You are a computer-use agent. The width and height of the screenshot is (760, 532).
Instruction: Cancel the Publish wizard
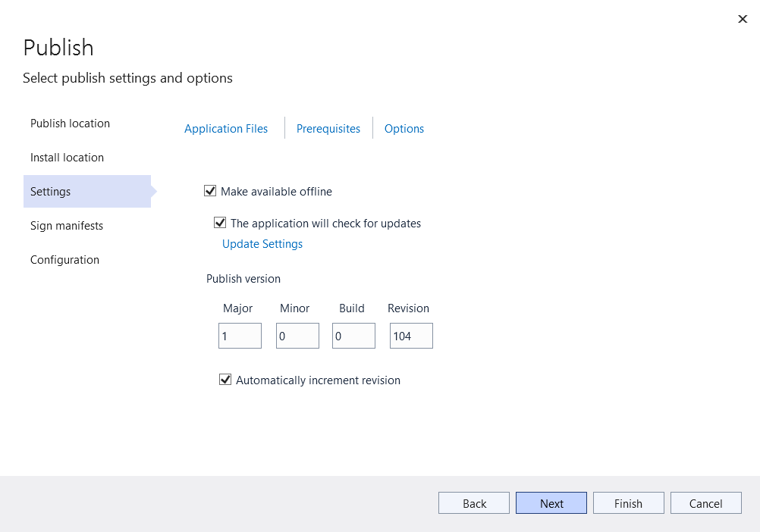pyautogui.click(x=705, y=502)
